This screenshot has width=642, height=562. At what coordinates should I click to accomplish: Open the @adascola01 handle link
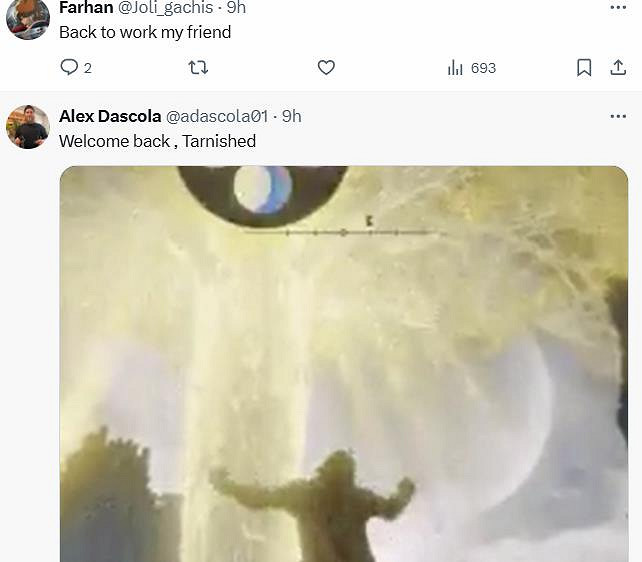[x=217, y=117]
